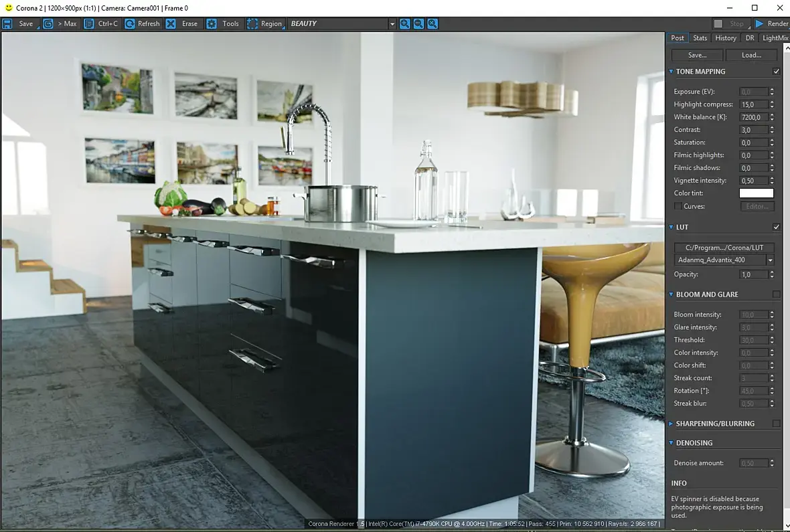This screenshot has height=532, width=790.
Task: Click the Denoise amount value field
Action: pyautogui.click(x=753, y=463)
